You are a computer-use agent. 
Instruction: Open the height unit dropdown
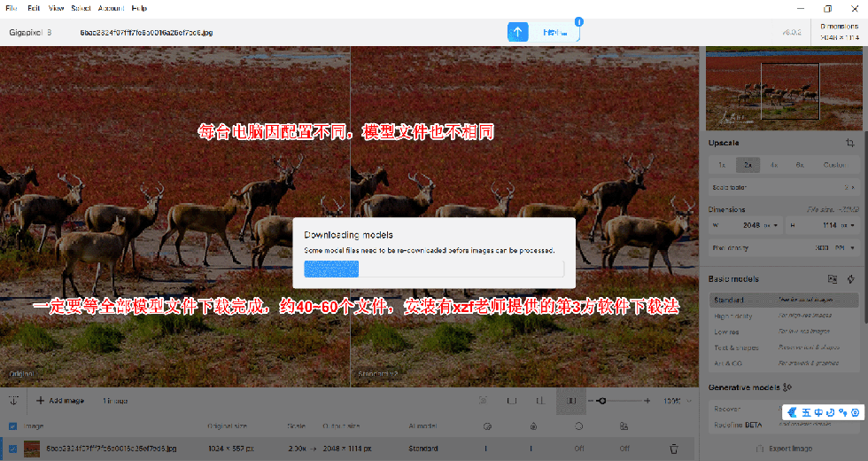[x=847, y=225]
